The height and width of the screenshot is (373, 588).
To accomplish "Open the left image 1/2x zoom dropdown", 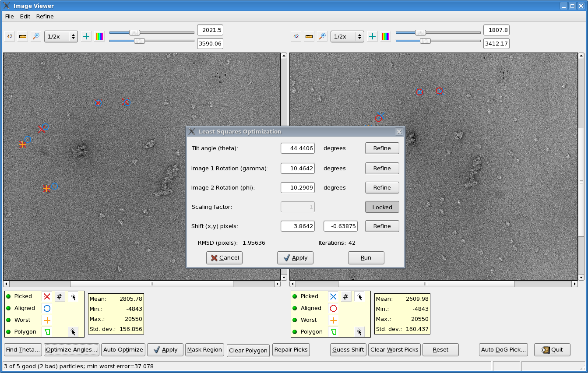I will click(61, 36).
